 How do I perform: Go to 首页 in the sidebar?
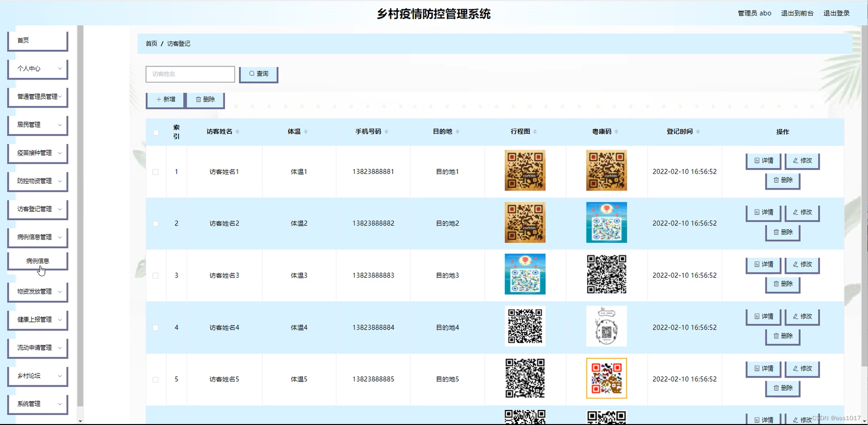point(37,41)
